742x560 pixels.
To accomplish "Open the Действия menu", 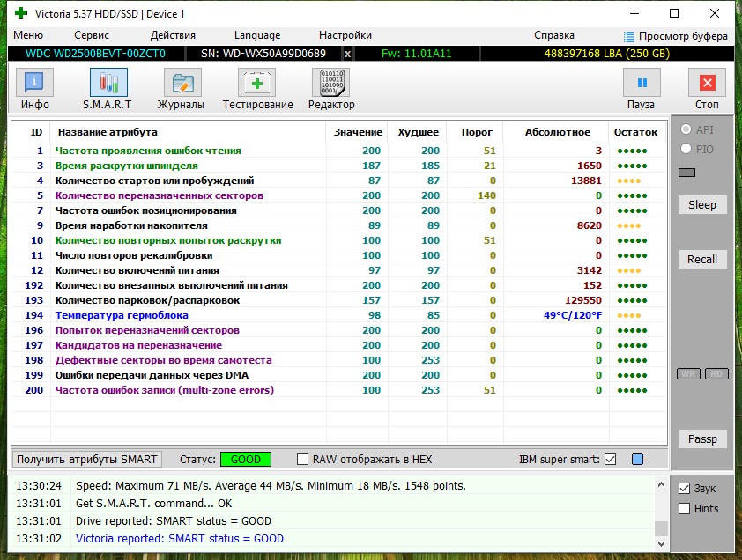I will 173,35.
